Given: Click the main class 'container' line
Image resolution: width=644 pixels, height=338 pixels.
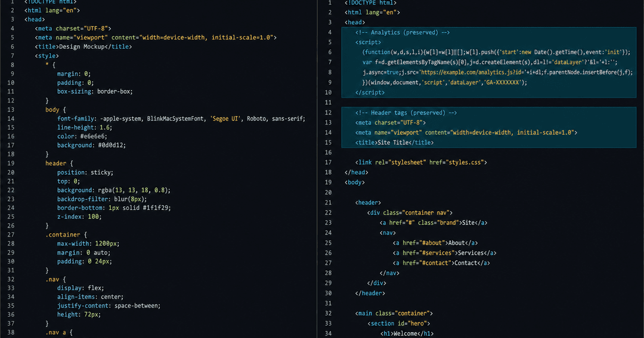Looking at the screenshot, I should (x=394, y=313).
